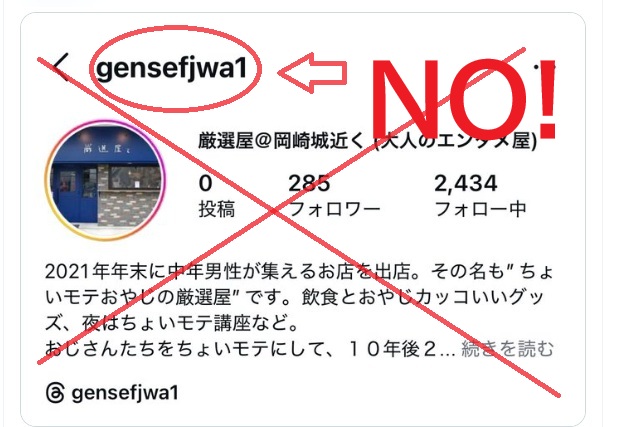Screen dimensions: 623x427
Task: Select the gensefjwa1 username header
Action: pos(172,68)
